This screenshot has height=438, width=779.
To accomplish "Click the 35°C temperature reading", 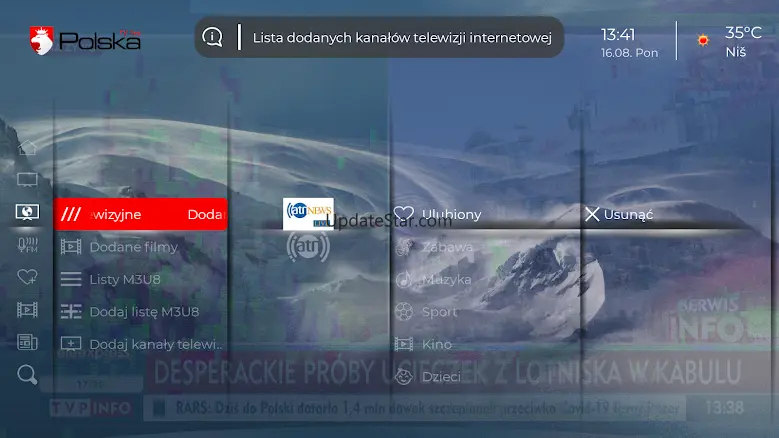I will click(x=743, y=33).
